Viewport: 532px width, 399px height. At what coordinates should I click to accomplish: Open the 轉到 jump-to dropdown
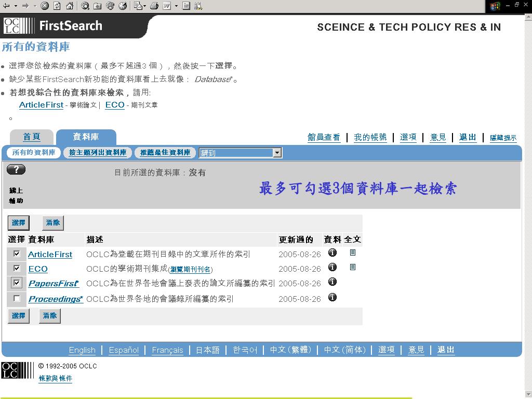pyautogui.click(x=241, y=153)
